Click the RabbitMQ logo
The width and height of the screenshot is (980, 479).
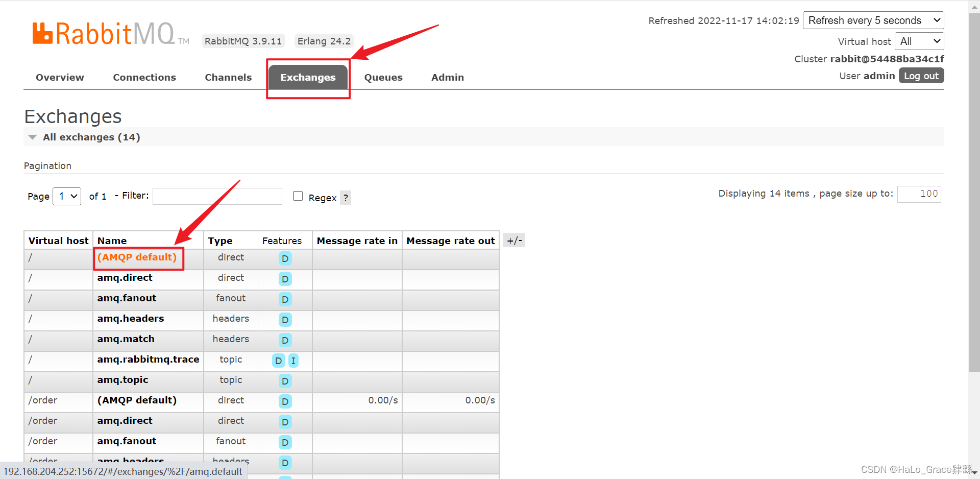[x=110, y=34]
